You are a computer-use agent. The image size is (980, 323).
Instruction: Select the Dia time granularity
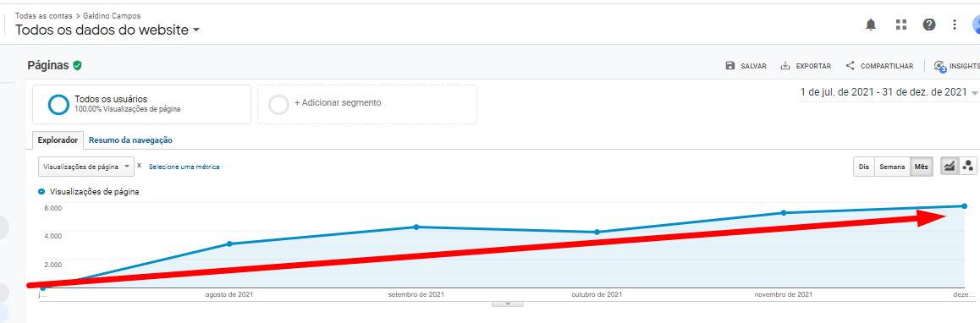click(x=864, y=167)
